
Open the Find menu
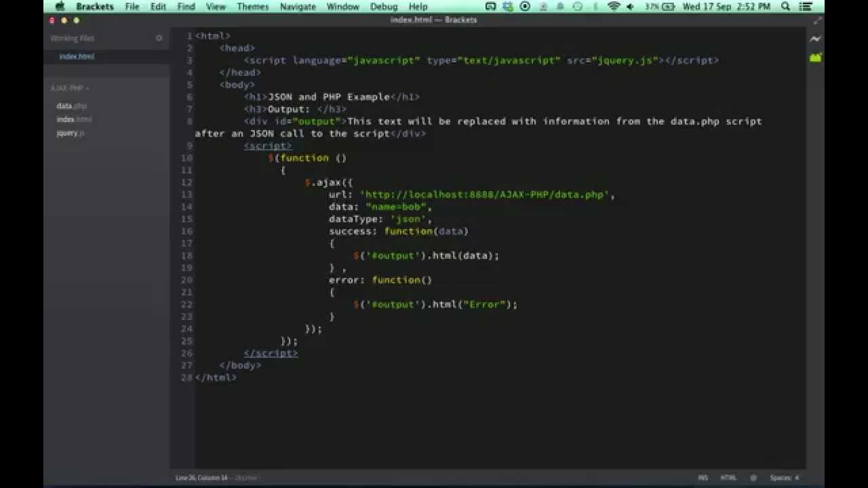tap(186, 7)
